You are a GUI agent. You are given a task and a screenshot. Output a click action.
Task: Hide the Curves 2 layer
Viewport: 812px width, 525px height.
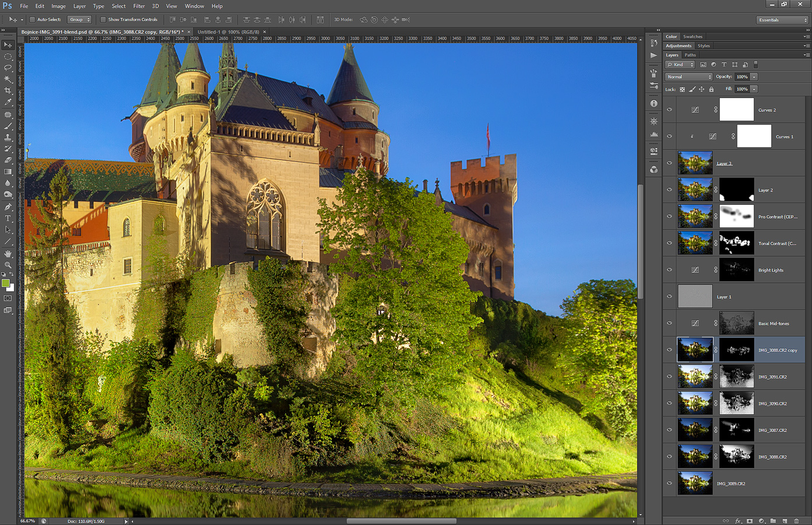(x=669, y=110)
